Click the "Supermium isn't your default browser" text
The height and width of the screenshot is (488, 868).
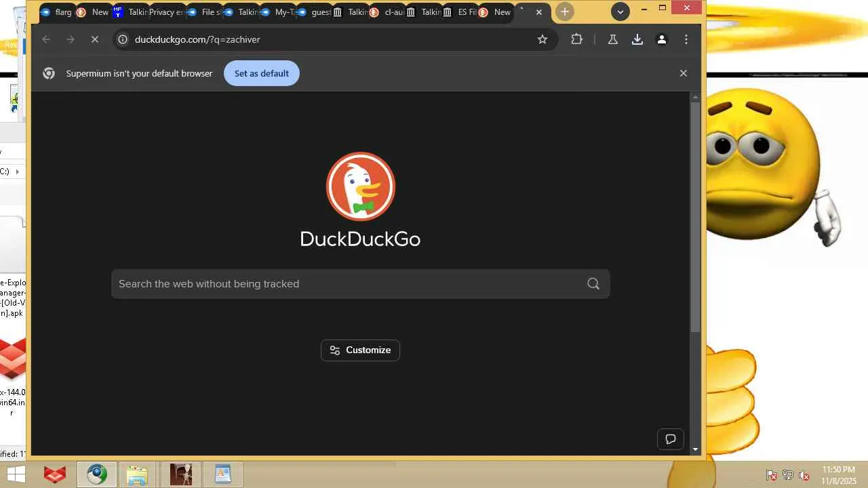[x=140, y=73]
